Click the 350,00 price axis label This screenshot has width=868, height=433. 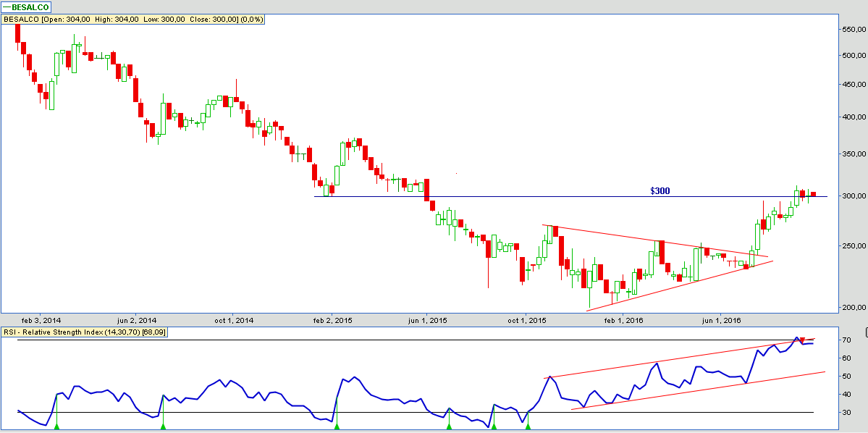point(854,154)
